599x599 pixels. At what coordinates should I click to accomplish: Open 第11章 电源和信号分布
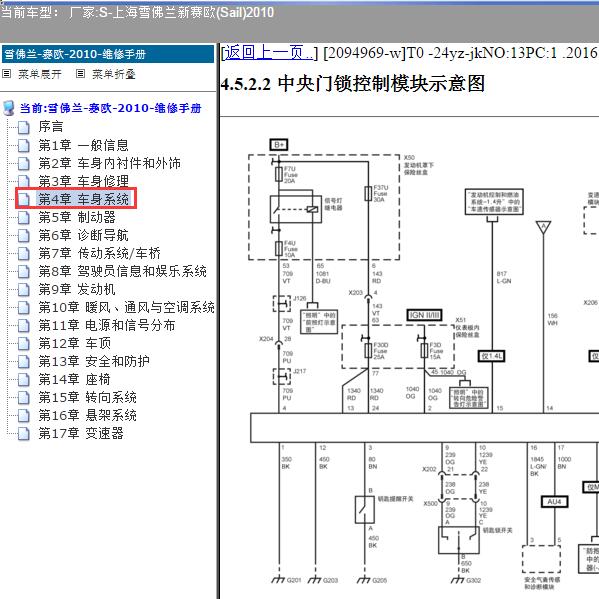tap(107, 325)
